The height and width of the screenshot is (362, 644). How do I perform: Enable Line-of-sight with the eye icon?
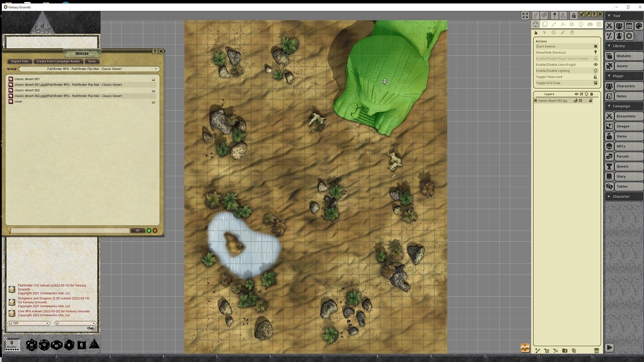coord(596,64)
